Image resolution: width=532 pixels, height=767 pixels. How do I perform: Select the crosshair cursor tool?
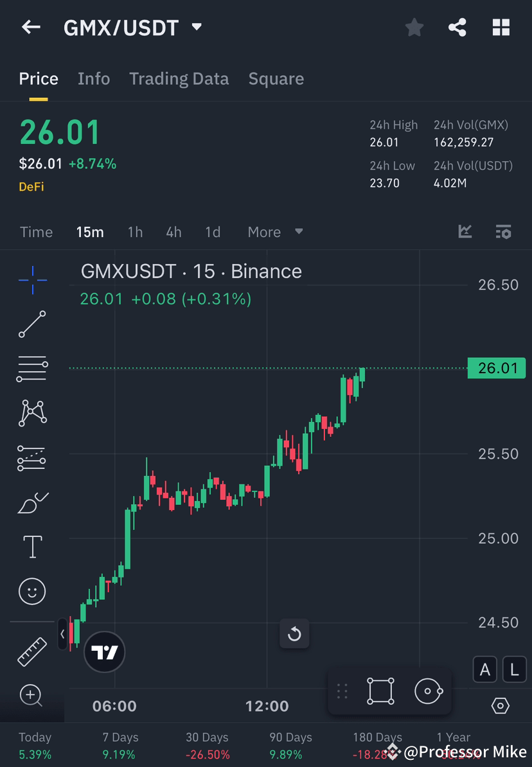click(x=32, y=279)
